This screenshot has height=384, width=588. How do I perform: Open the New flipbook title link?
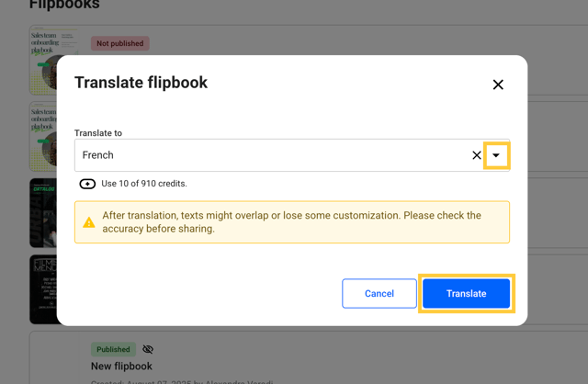pos(121,367)
